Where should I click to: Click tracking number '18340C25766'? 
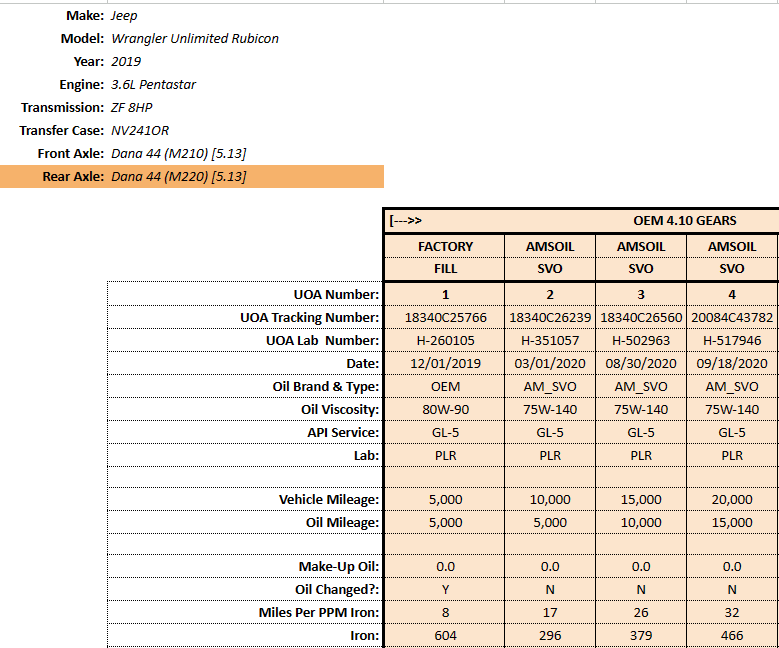pyautogui.click(x=445, y=318)
